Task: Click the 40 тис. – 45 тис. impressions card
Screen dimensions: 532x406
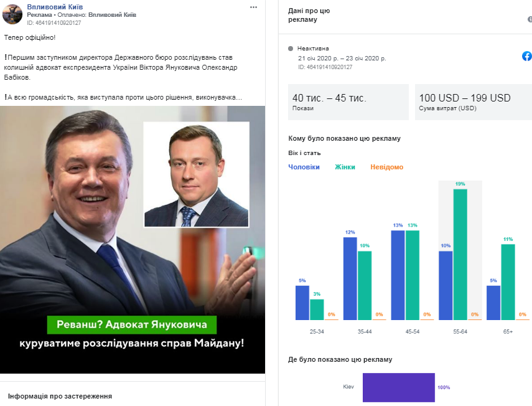Action: point(348,101)
